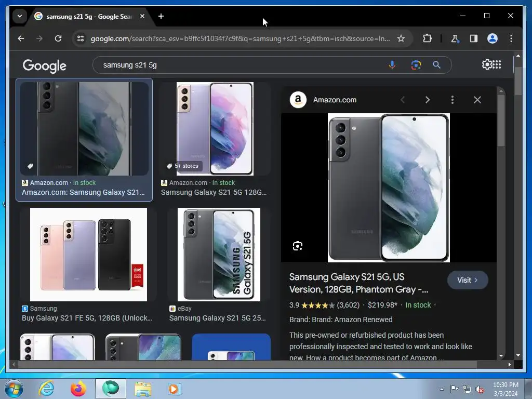Click the 3.9 star rating text
Screen dimensions: 532x399
click(x=294, y=305)
